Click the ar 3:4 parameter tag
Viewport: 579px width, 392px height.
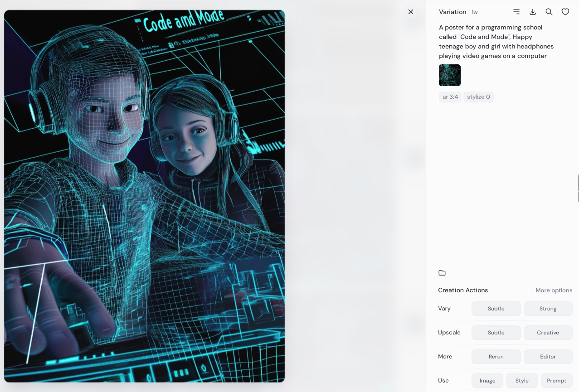coord(450,97)
